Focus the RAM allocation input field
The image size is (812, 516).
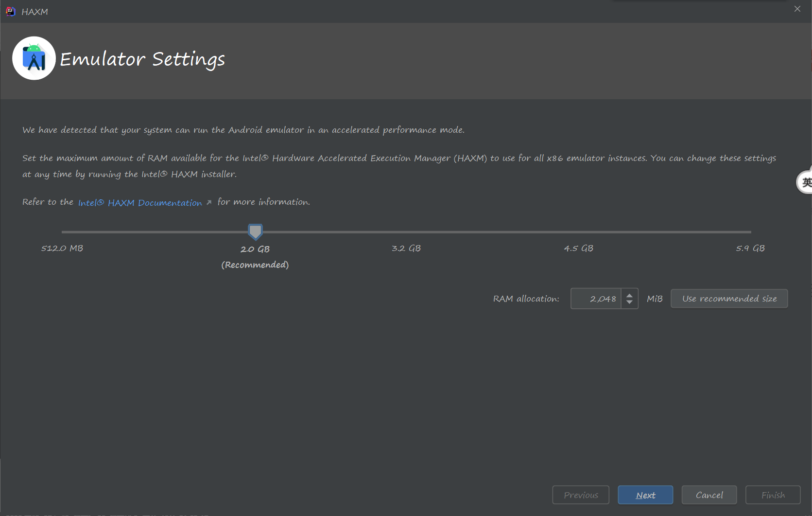tap(596, 299)
